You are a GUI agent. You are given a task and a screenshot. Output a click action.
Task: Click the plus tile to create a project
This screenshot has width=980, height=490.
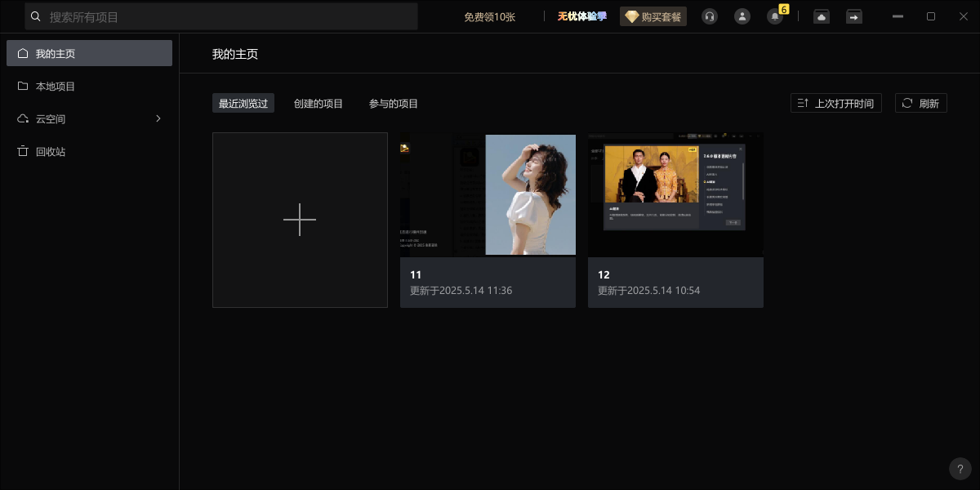(x=300, y=220)
